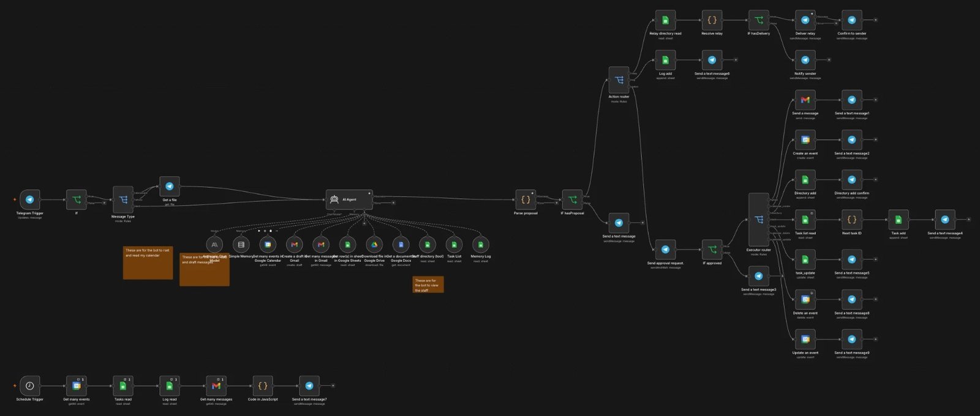980x416 pixels.
Task: Open the Get a file Telegram node
Action: click(170, 187)
